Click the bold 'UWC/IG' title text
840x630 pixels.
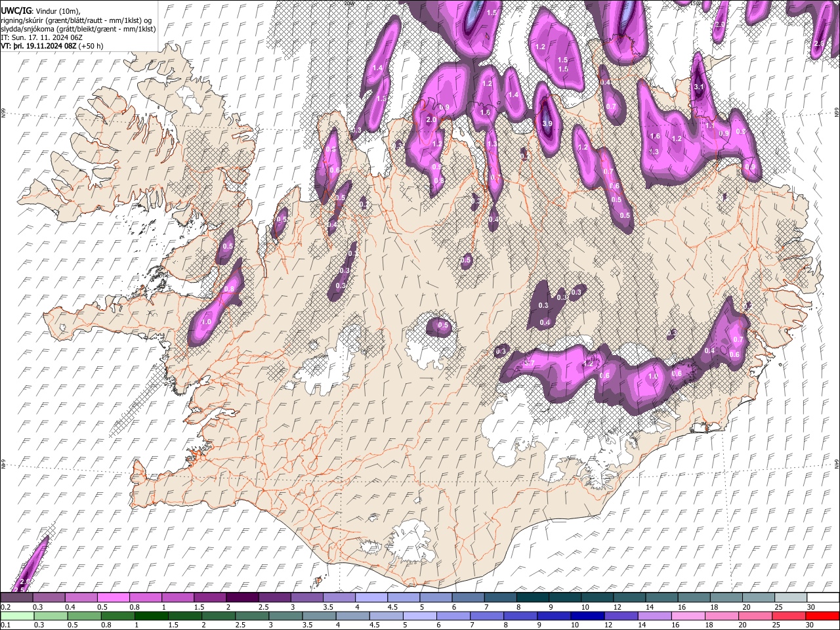pyautogui.click(x=15, y=10)
